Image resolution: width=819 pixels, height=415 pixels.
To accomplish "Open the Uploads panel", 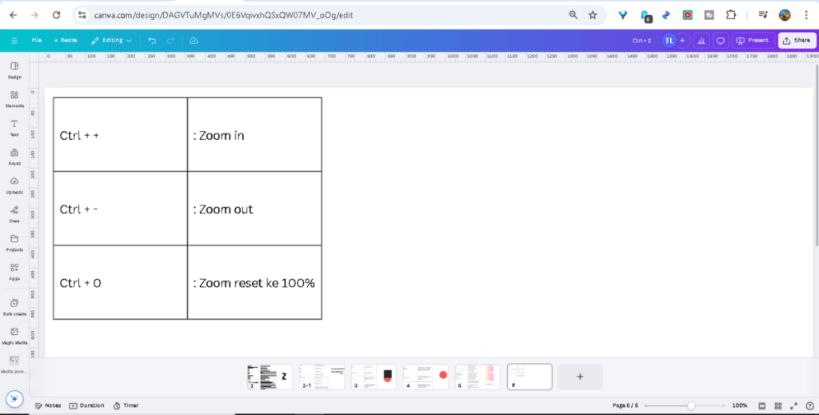I will click(x=14, y=185).
